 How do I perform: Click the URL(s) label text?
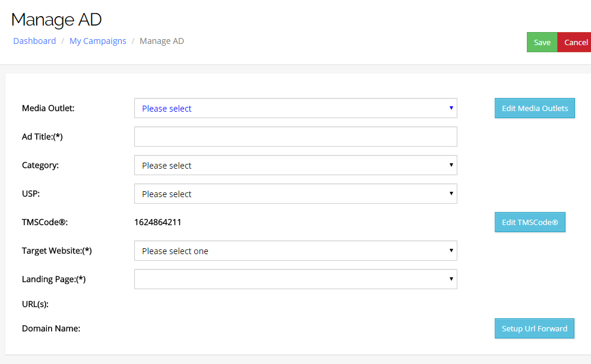[x=35, y=304]
